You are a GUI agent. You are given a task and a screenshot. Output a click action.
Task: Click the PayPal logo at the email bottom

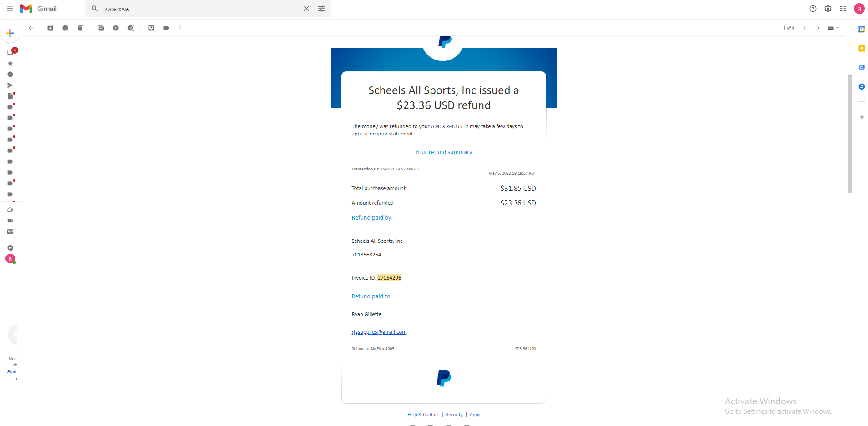[x=444, y=378]
